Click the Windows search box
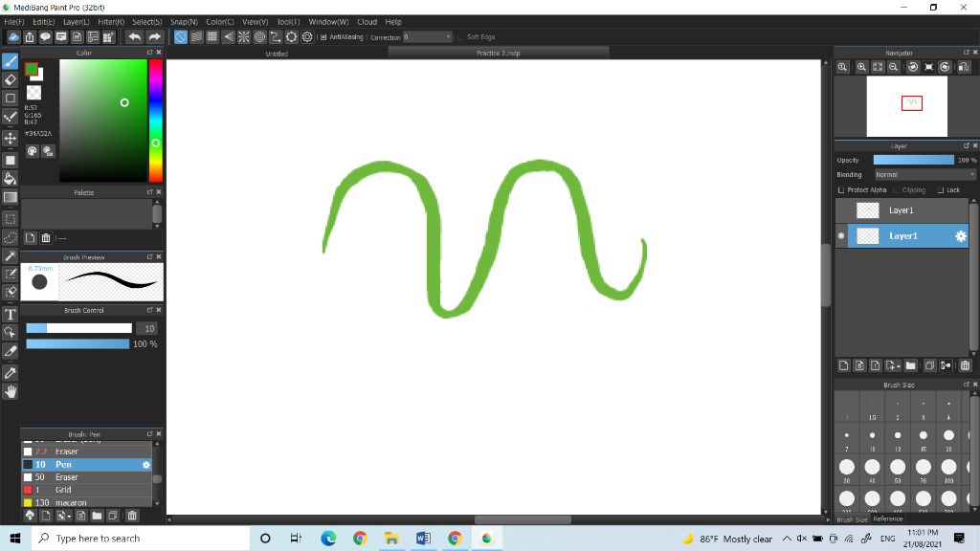The image size is (980, 551). tap(141, 538)
